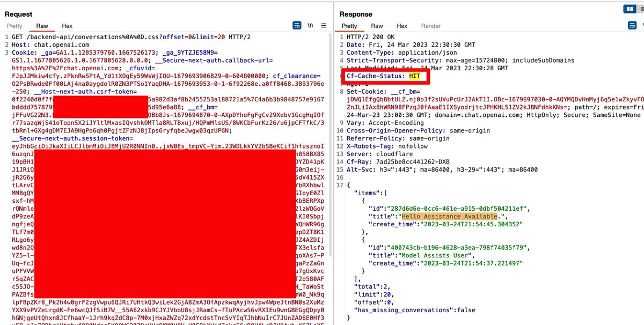Toggle the \n non-printable characters button in Request
Viewport: 644px width, 325px height.
310,25
